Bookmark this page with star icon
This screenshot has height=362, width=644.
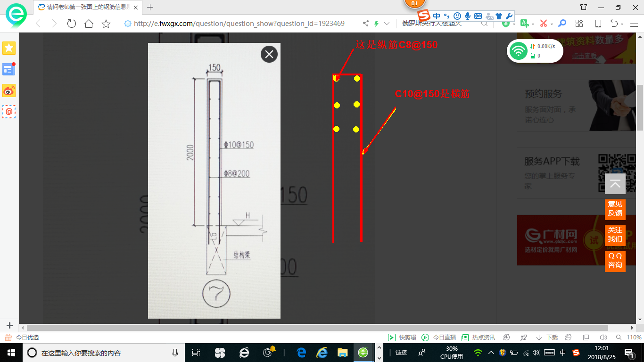[x=106, y=24]
